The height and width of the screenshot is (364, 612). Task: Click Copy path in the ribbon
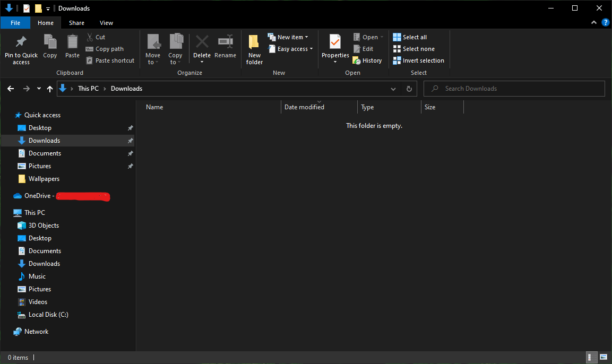pos(105,49)
